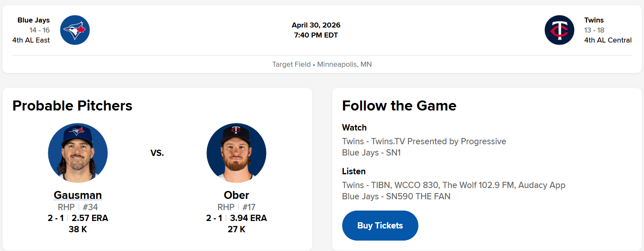Click the SN590 THE FAN radio listing
The width and height of the screenshot is (644, 251).
(396, 196)
